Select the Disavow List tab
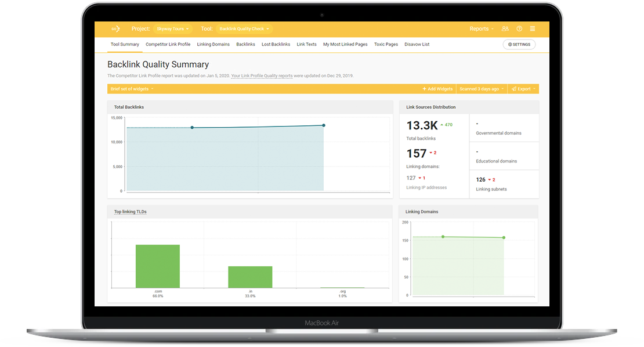This screenshot has width=644, height=347. pyautogui.click(x=417, y=44)
